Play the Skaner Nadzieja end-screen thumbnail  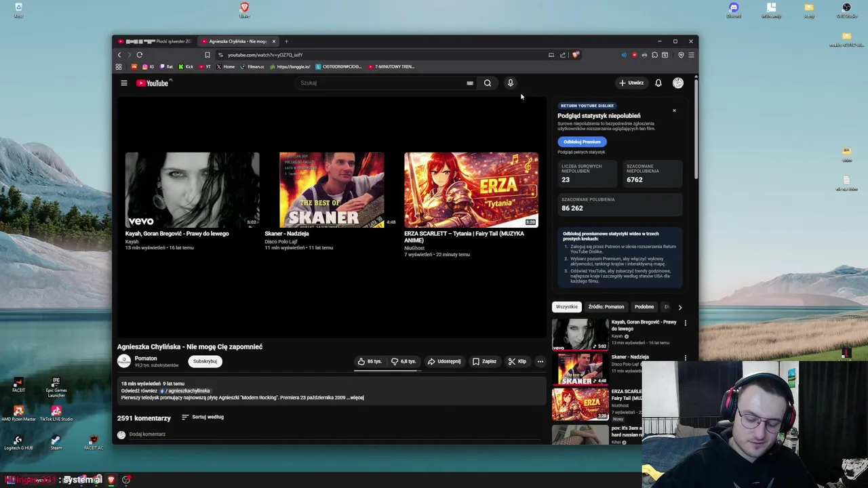click(332, 190)
